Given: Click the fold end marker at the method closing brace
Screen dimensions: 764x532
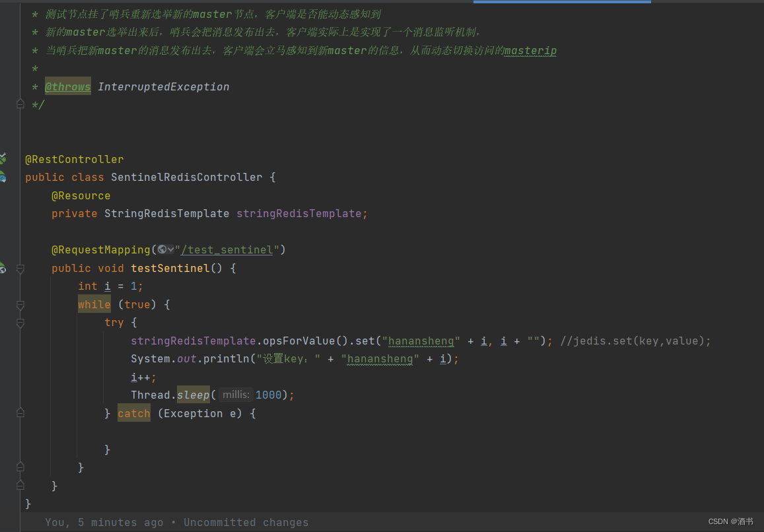Looking at the screenshot, I should tap(20, 485).
